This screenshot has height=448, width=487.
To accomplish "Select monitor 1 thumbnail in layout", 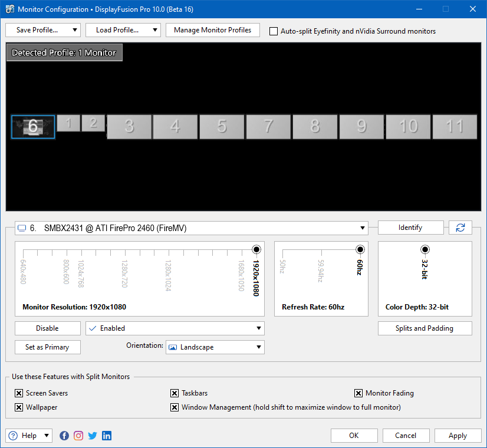I will tap(68, 123).
